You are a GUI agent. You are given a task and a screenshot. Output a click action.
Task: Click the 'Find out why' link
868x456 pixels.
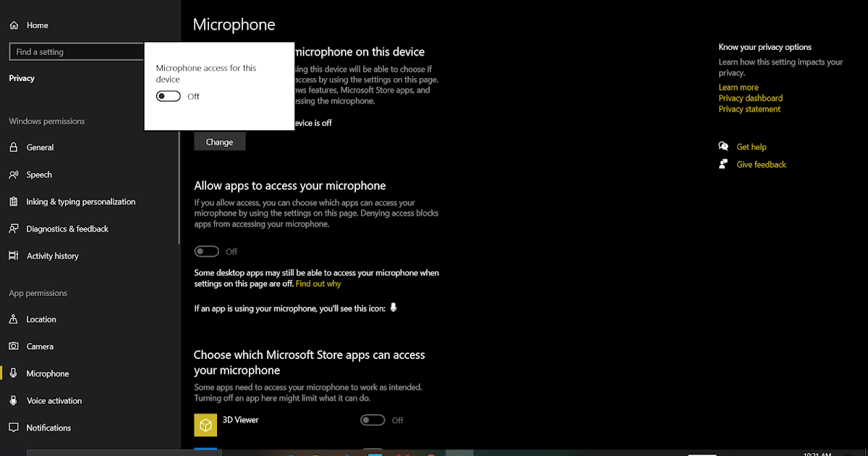pyautogui.click(x=318, y=283)
